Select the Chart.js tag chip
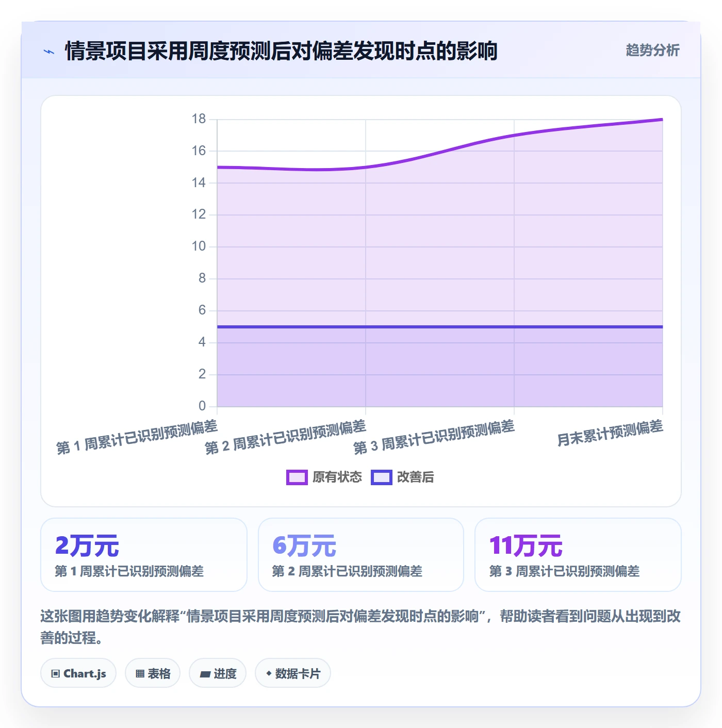Screen dimensions: 722x728 pos(78,673)
